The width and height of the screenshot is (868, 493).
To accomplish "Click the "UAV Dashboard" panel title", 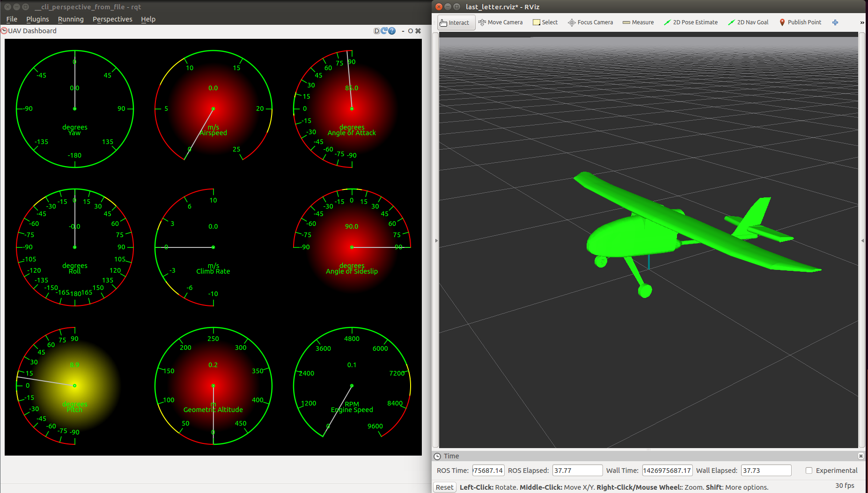I will [x=32, y=31].
